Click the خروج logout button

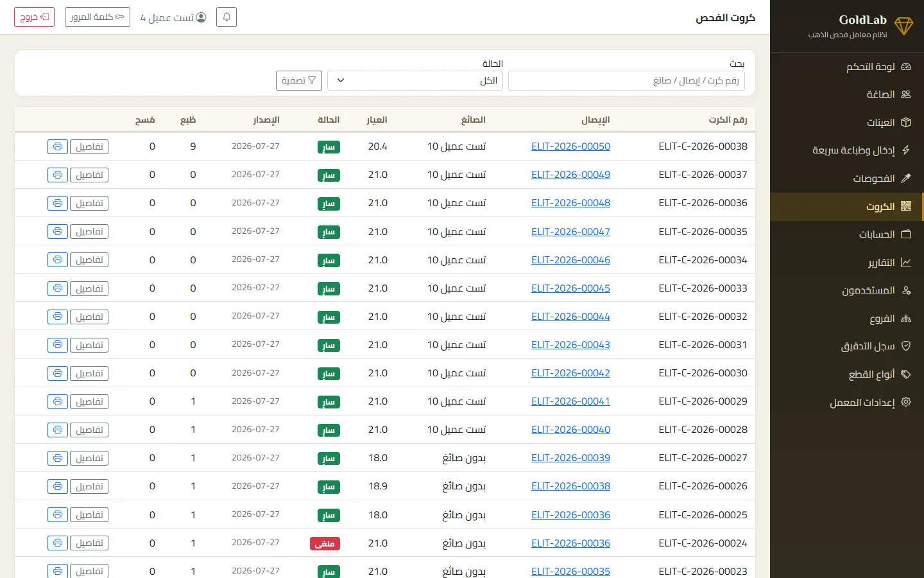(x=35, y=17)
